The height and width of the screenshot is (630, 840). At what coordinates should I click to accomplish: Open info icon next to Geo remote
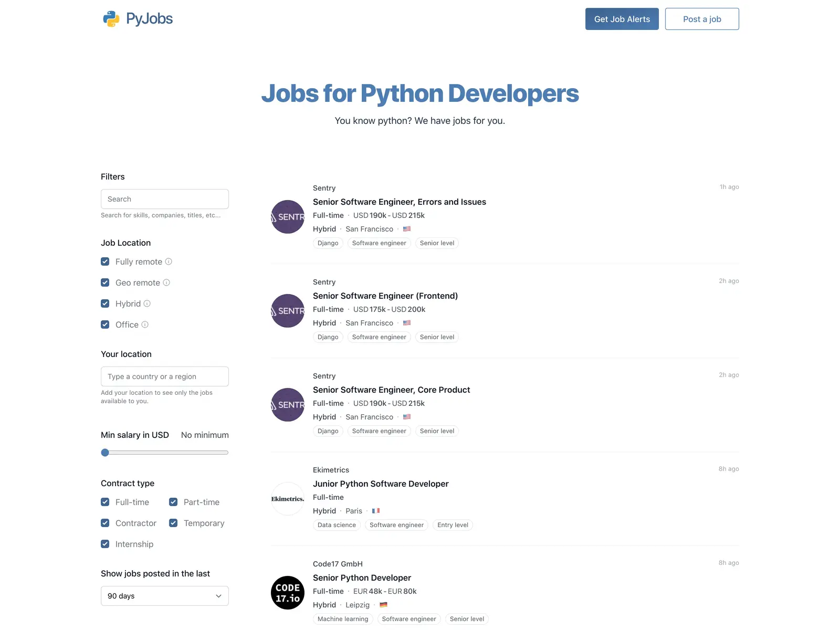click(166, 282)
